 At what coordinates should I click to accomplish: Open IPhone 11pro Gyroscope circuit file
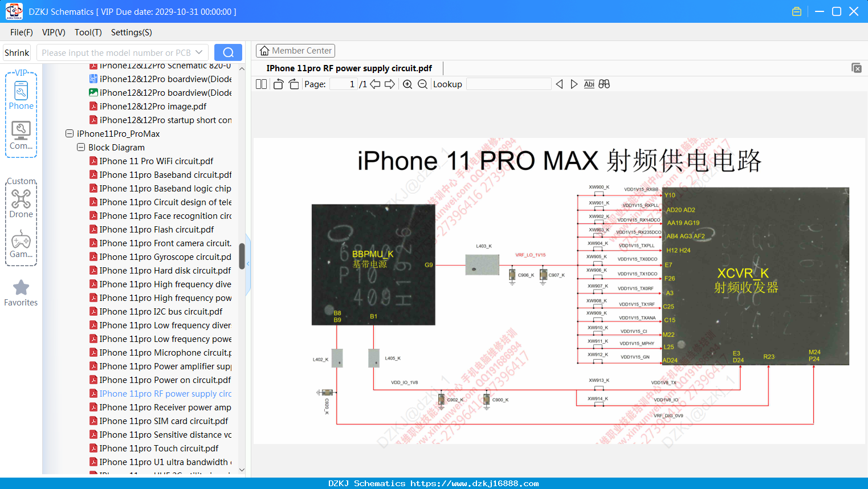click(x=166, y=257)
